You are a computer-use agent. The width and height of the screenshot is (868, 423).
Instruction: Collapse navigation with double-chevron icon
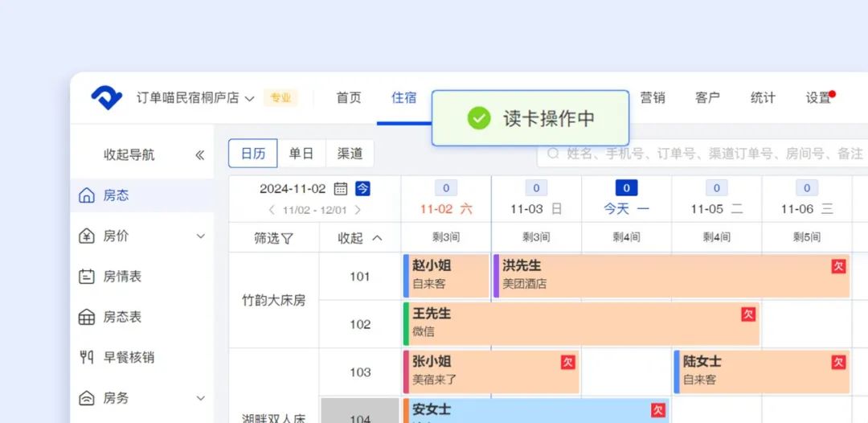[200, 155]
